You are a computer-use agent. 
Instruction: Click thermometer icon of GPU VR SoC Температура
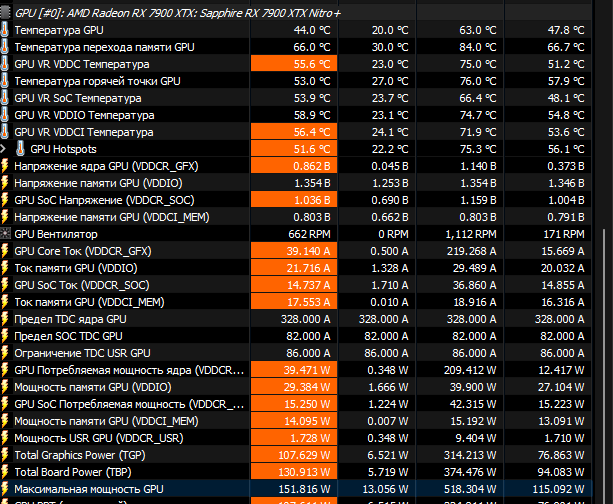click(x=5, y=98)
